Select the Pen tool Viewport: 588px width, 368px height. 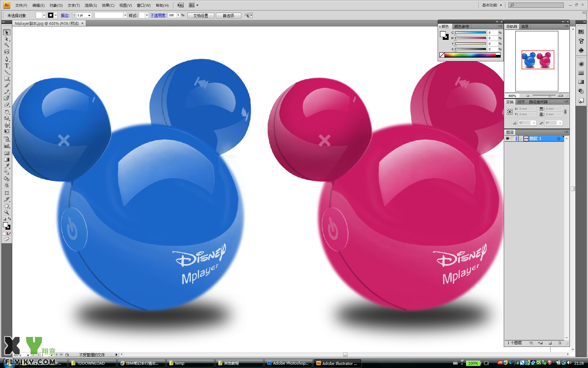coord(7,59)
